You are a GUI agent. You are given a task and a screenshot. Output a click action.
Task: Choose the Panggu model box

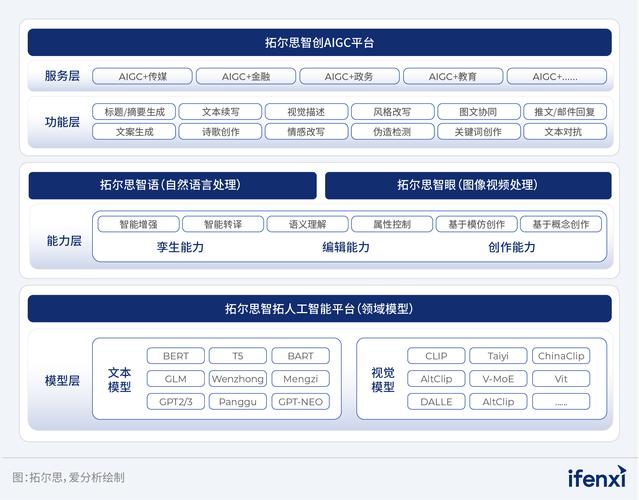point(238,401)
